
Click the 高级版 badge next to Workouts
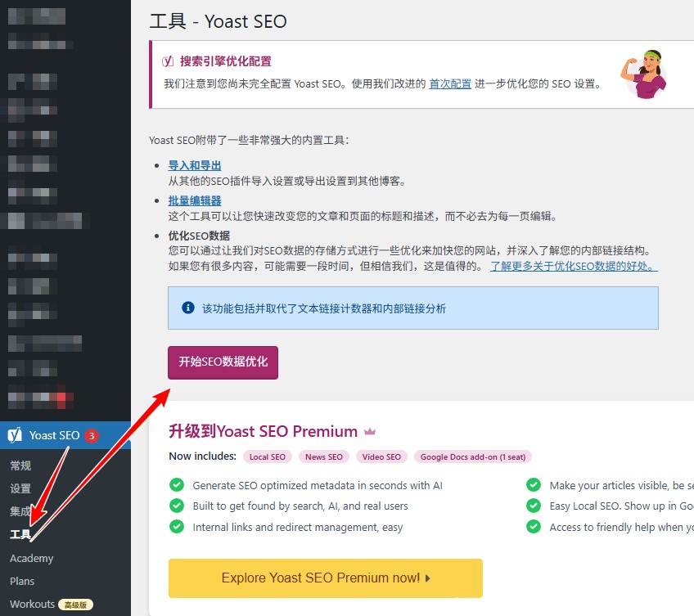pos(75,605)
